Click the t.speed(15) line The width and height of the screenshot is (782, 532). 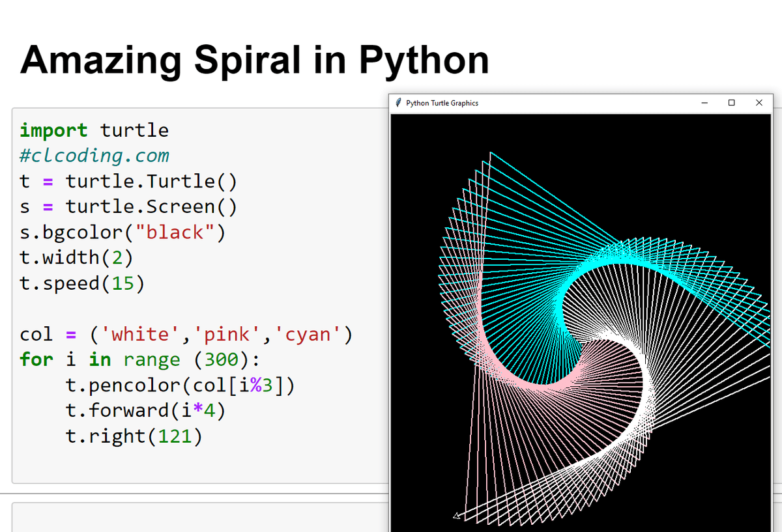coord(83,283)
